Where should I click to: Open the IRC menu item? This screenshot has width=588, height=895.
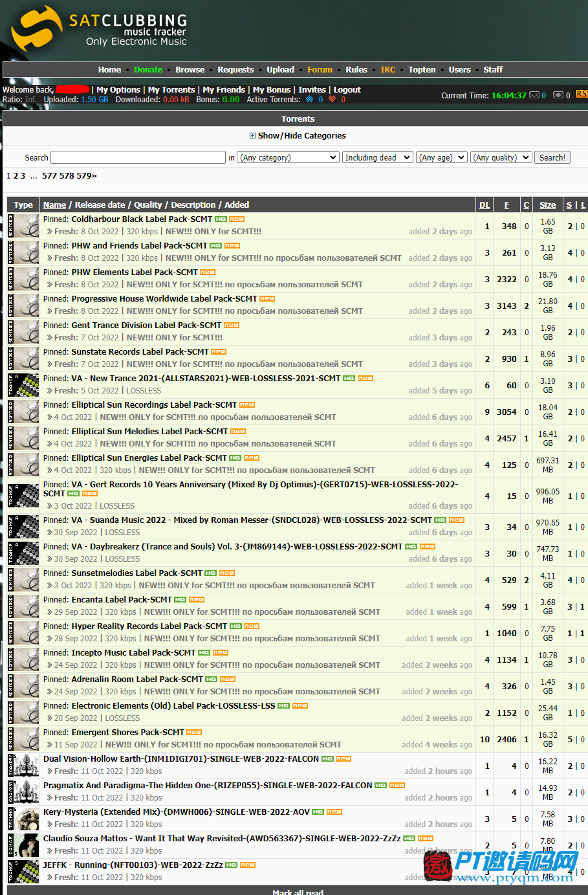[388, 70]
